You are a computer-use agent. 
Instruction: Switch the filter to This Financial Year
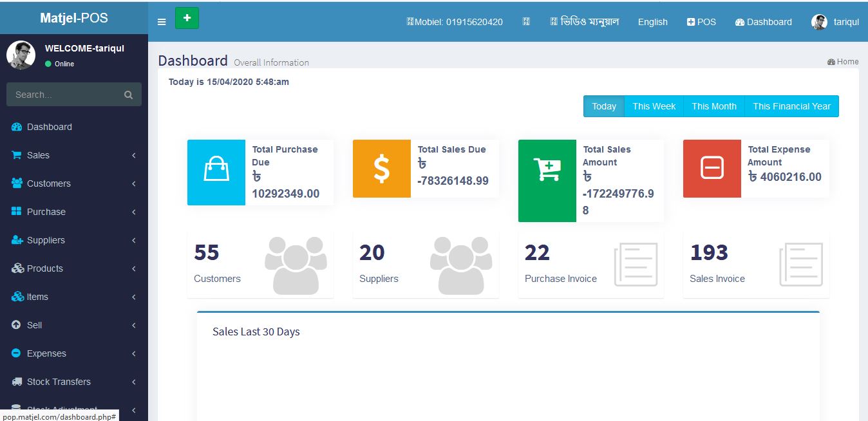coord(791,106)
